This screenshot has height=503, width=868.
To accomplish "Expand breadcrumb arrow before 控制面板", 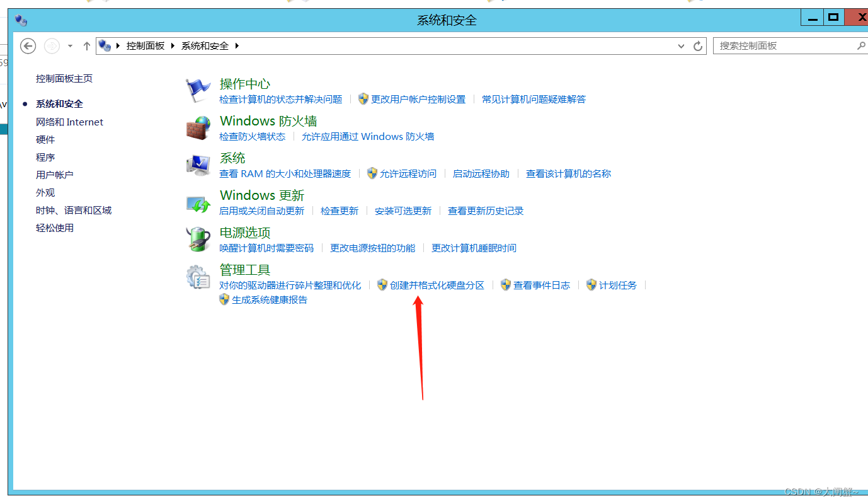I will pos(118,46).
